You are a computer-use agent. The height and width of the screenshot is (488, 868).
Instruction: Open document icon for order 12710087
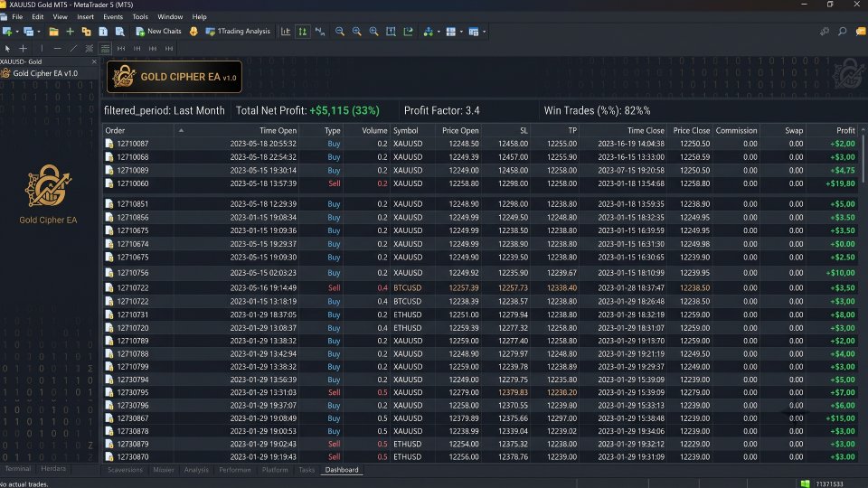[x=109, y=144]
